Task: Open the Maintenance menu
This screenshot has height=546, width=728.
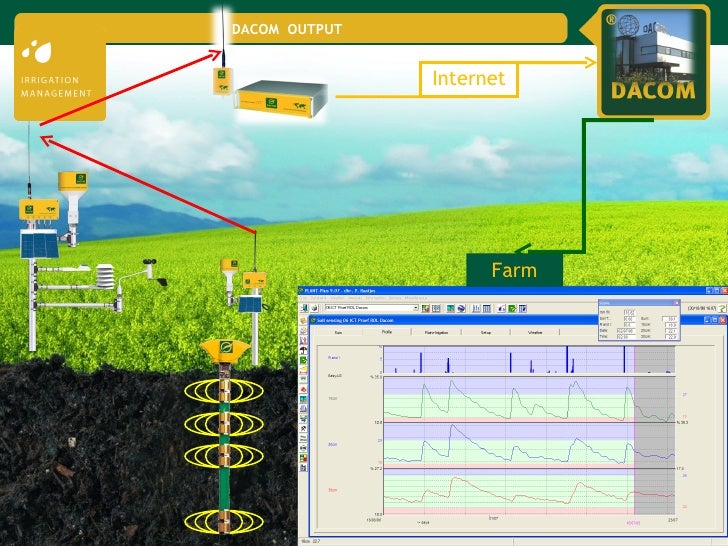Action: [x=416, y=298]
